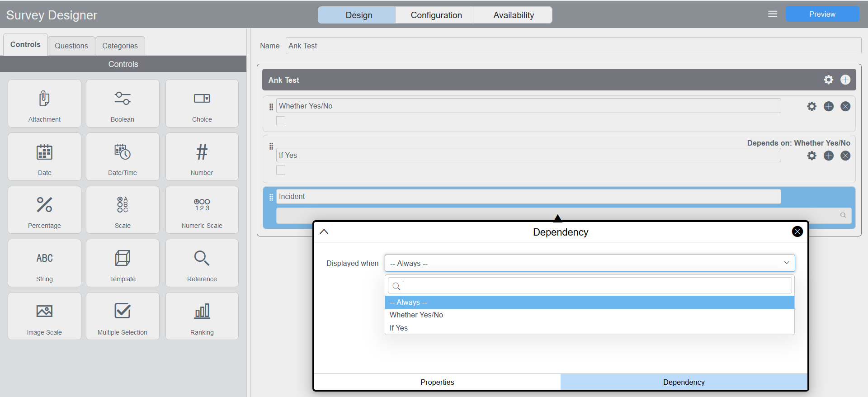Select the Numeric Scale control
This screenshot has width=868, height=397.
202,210
